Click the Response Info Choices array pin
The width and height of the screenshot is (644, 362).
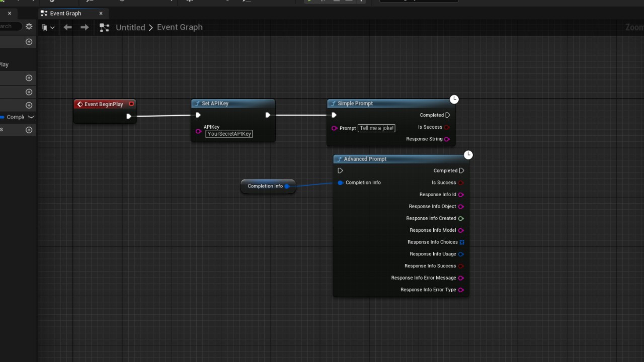462,242
